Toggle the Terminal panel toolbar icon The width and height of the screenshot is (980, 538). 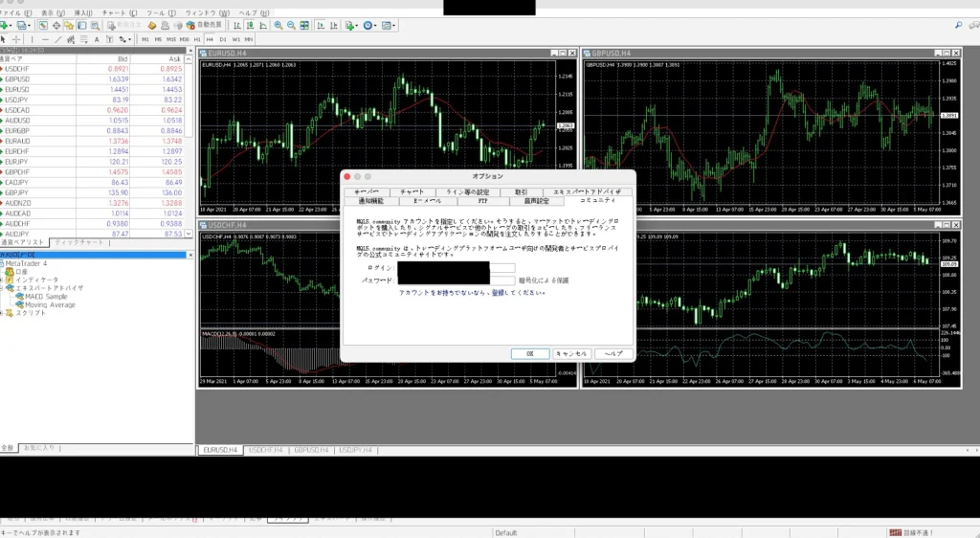point(82,26)
